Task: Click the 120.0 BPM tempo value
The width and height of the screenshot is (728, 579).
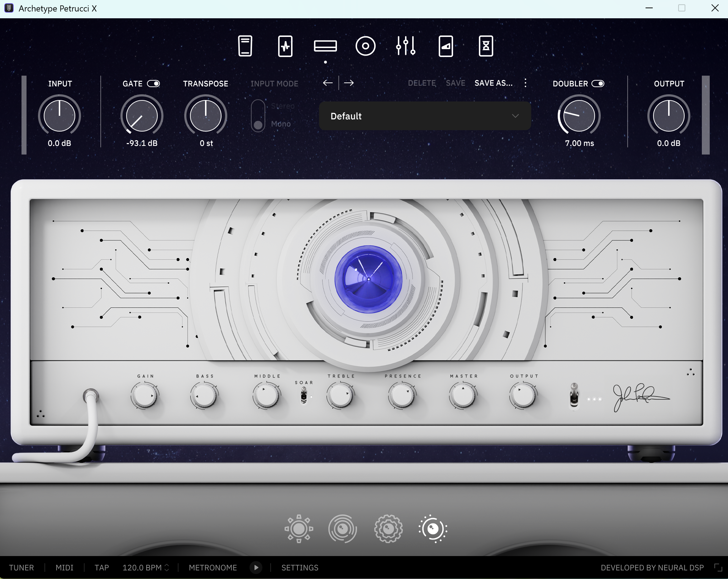Action: pos(142,568)
